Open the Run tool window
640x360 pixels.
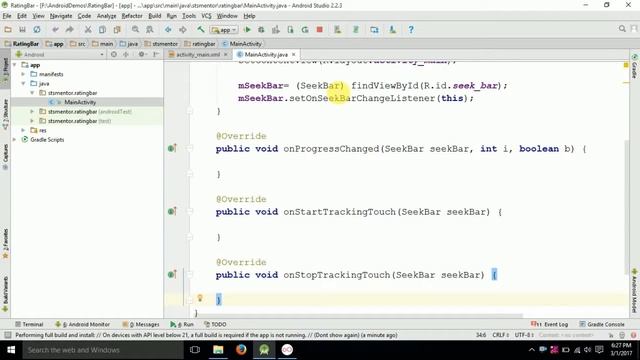pos(182,324)
